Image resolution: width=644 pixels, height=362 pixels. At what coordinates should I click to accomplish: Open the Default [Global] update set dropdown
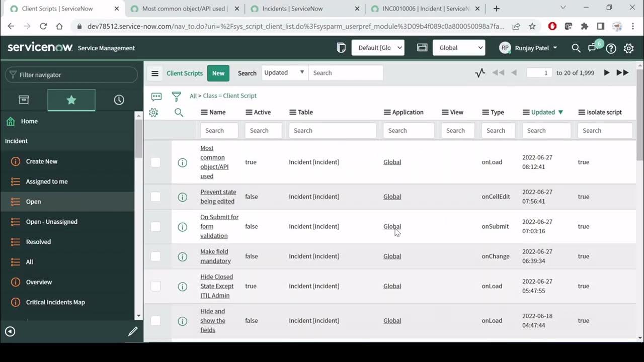(x=378, y=48)
